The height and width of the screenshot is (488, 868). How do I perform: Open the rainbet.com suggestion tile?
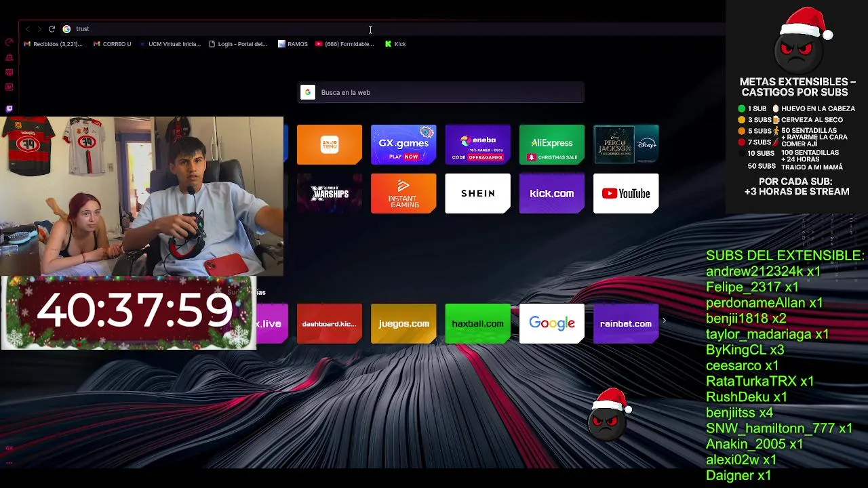[626, 324]
